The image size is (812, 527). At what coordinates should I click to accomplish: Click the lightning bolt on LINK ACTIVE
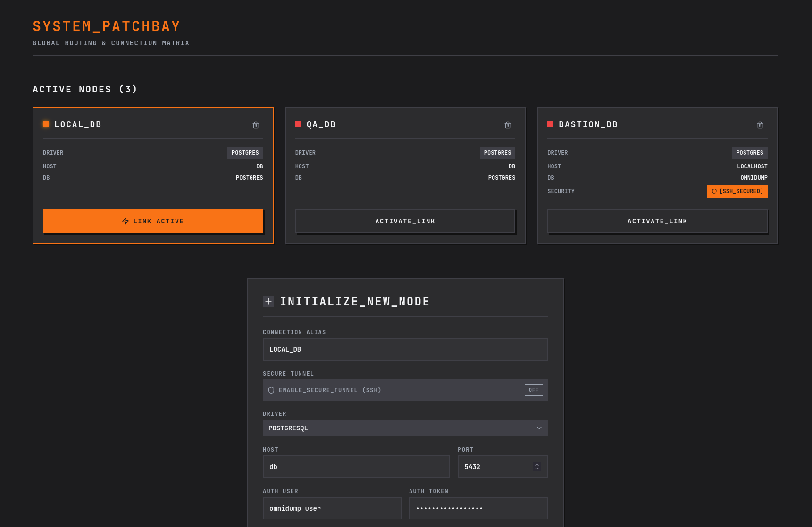click(x=125, y=221)
